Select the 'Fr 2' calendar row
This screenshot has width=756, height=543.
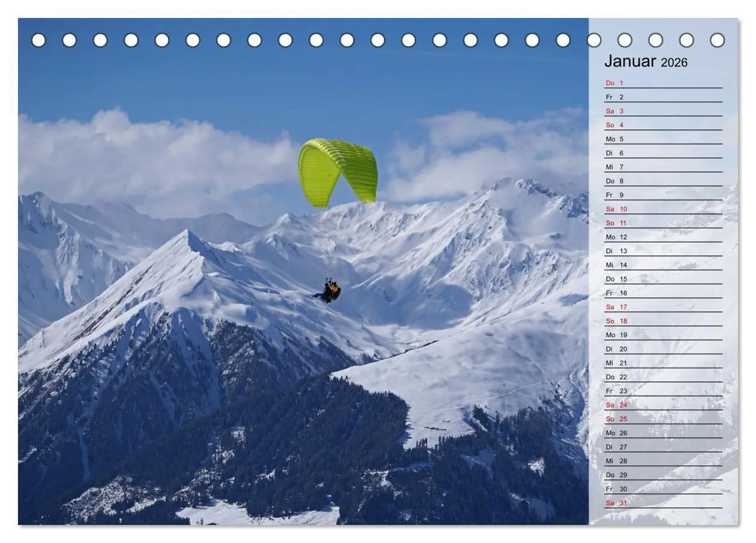(663, 97)
